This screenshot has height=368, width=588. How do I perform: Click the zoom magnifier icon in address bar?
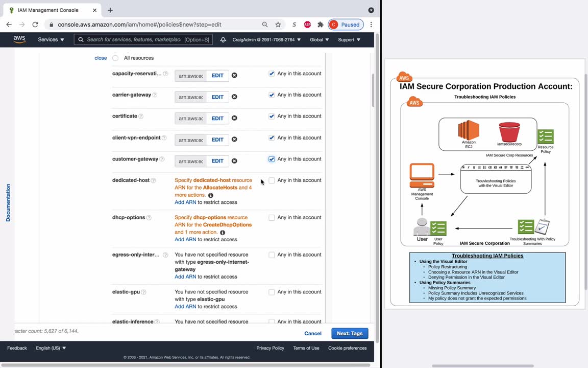(x=265, y=25)
